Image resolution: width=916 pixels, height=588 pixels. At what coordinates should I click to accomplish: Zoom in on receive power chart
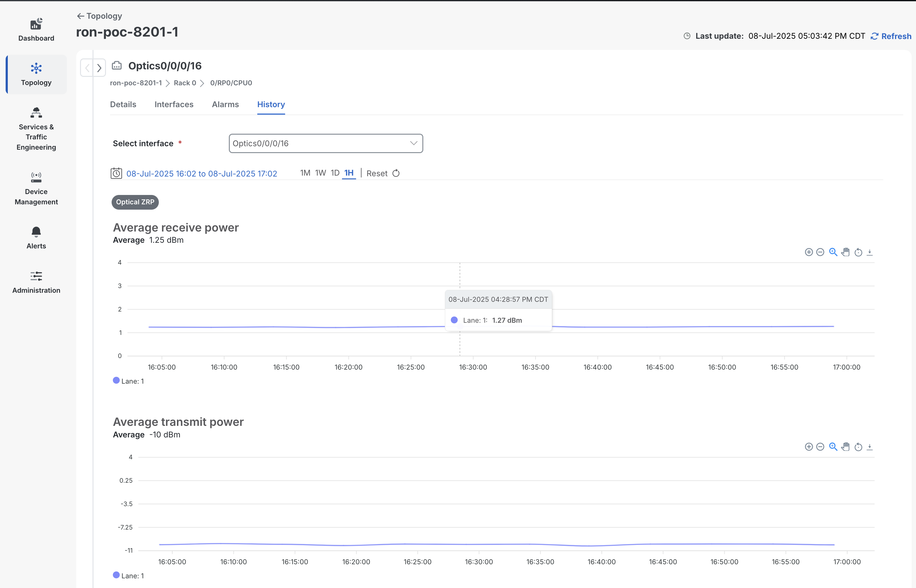pos(809,252)
